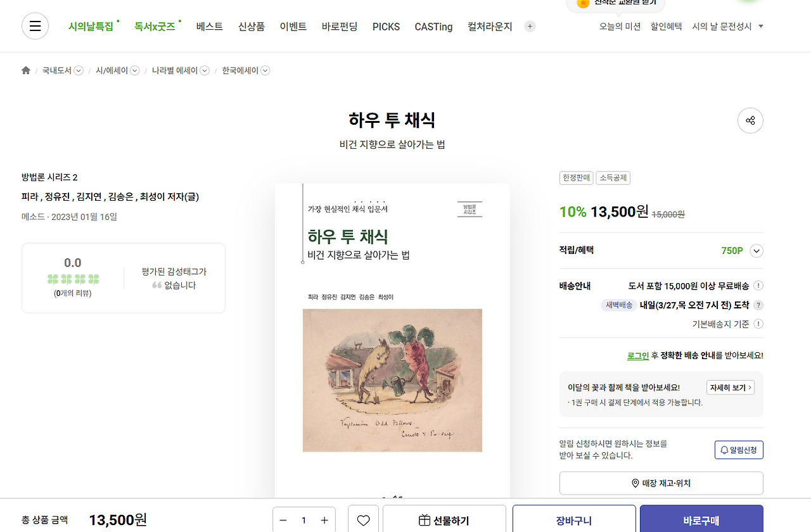Expand the 국내도서 breadcrumb dropdown

tap(79, 71)
